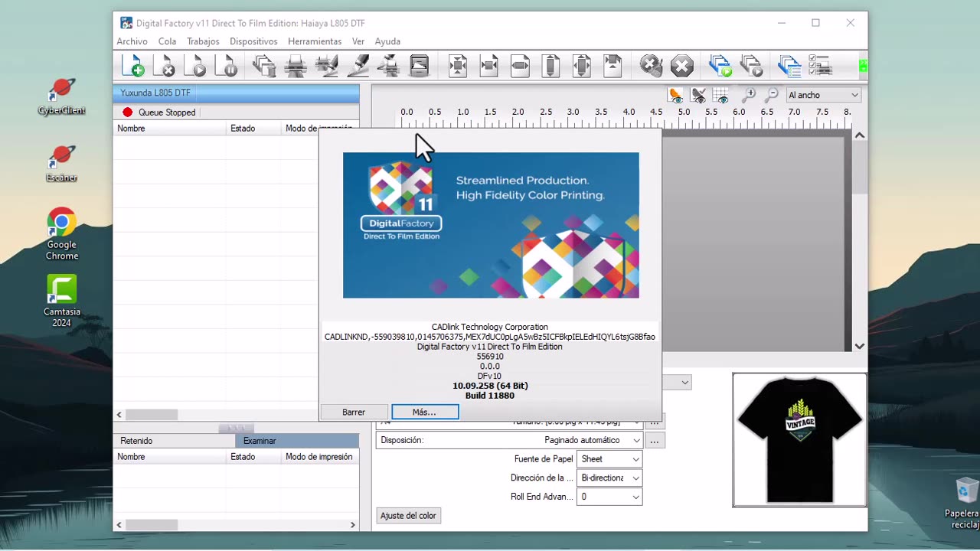
Task: Switch to the Retenido tab
Action: tap(174, 441)
